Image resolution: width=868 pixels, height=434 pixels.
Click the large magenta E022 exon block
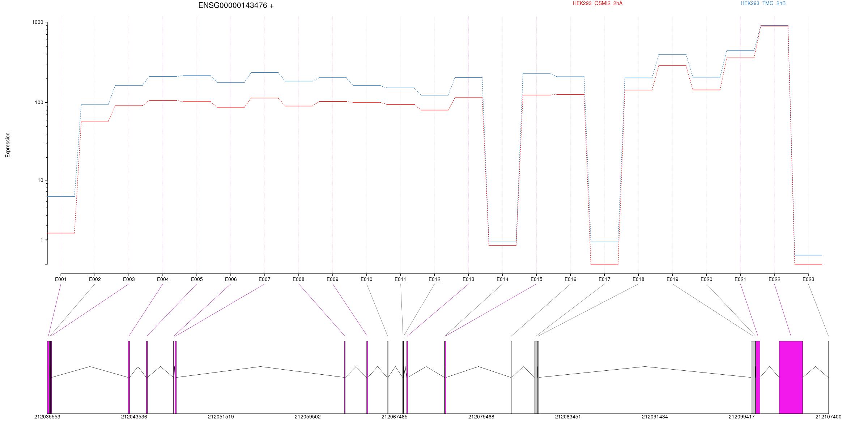pyautogui.click(x=791, y=377)
